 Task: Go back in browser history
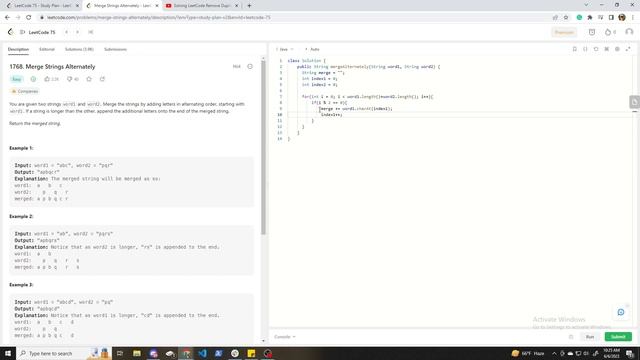pyautogui.click(x=7, y=18)
